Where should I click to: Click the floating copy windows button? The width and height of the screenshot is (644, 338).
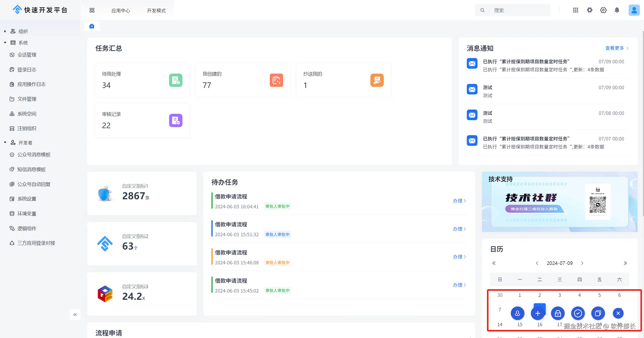(x=598, y=313)
